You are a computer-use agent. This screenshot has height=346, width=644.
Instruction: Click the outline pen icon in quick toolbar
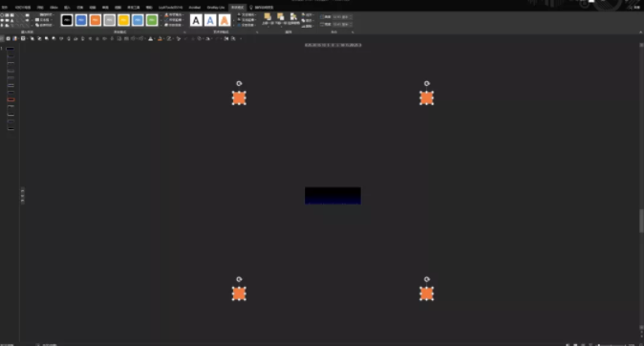tap(169, 38)
